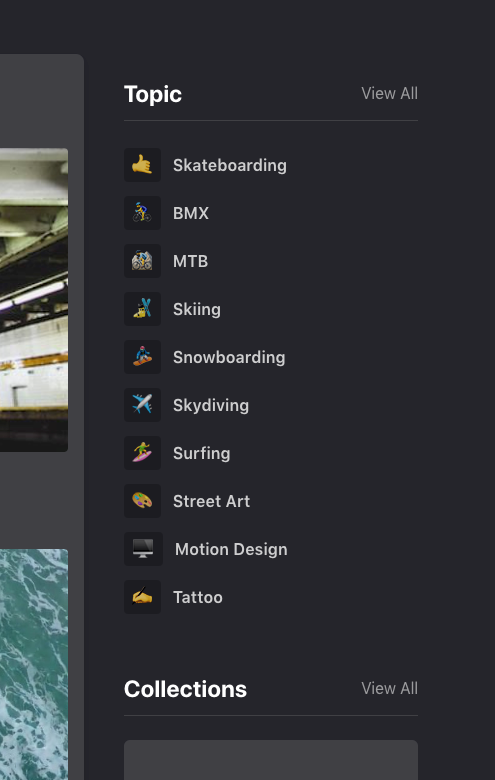Click the paint palette Street Art icon
The image size is (495, 780).
pyautogui.click(x=142, y=501)
